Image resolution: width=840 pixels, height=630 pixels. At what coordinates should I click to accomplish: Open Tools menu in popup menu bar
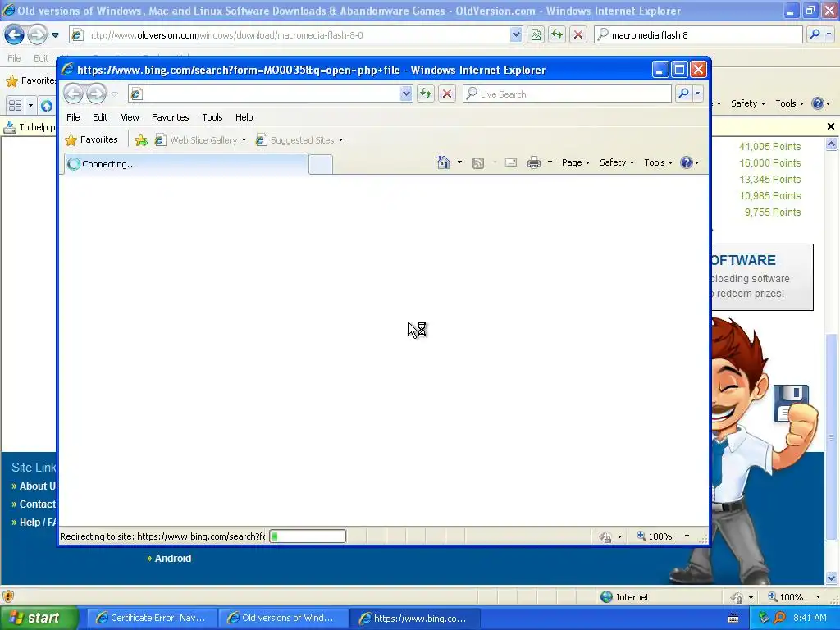pyautogui.click(x=212, y=117)
